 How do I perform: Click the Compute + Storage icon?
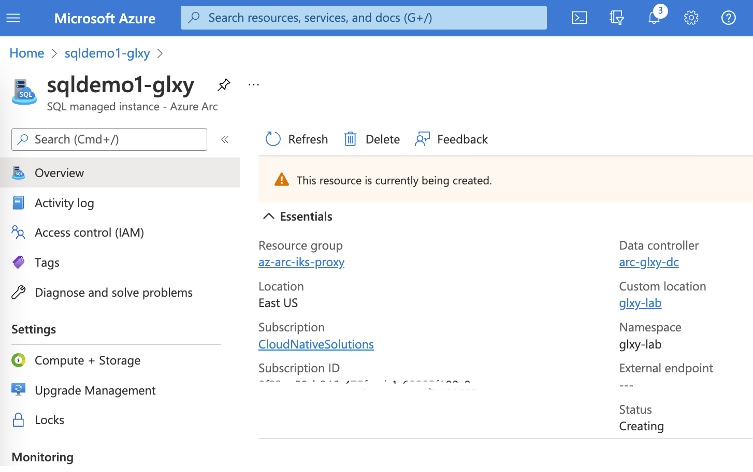click(18, 360)
